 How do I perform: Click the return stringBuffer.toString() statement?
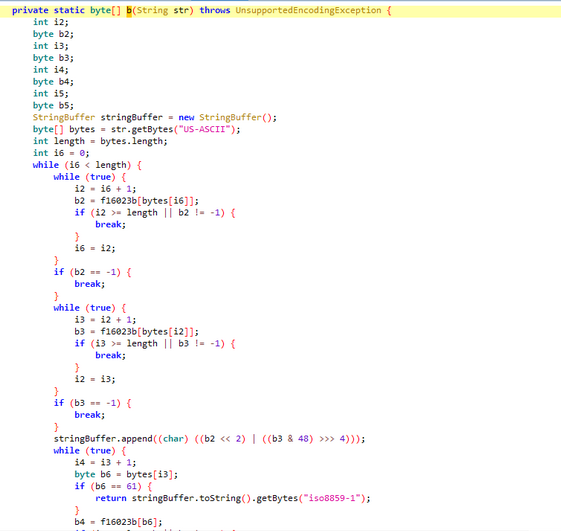pos(233,498)
